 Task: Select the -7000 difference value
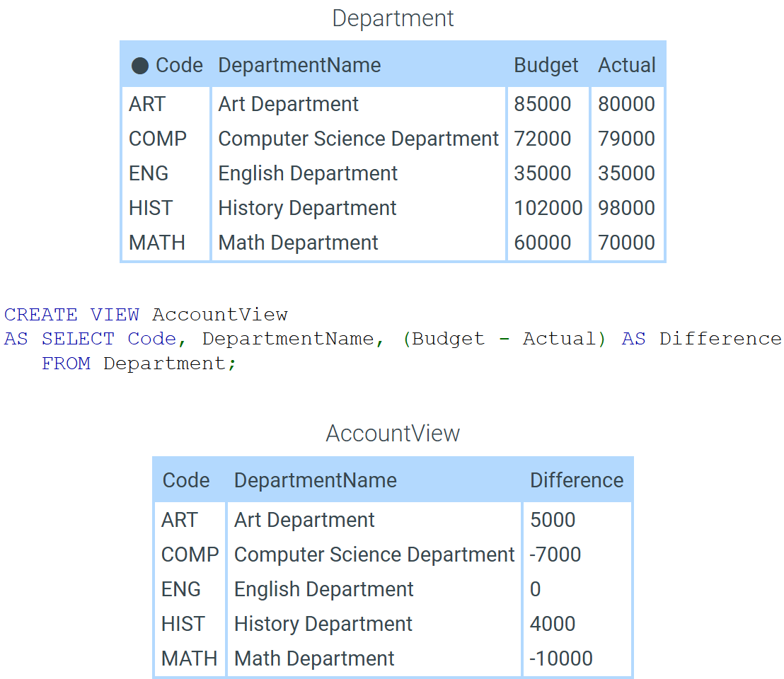[555, 555]
